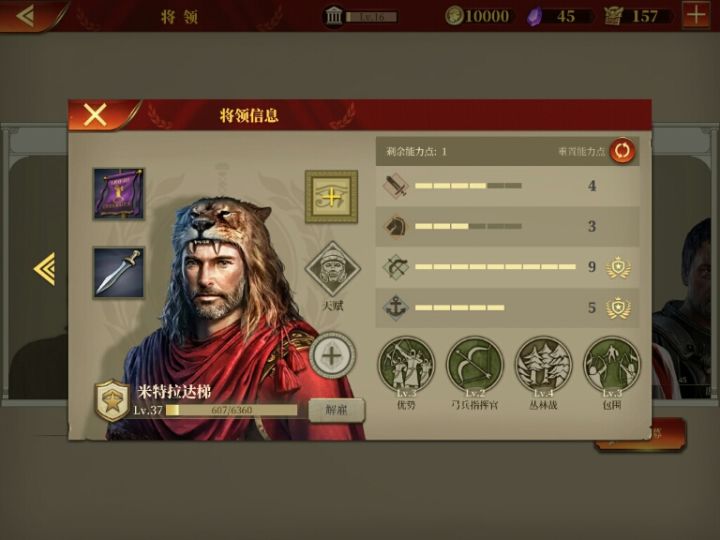Tap the navy stat medal badge
This screenshot has height=540, width=720.
pos(619,308)
